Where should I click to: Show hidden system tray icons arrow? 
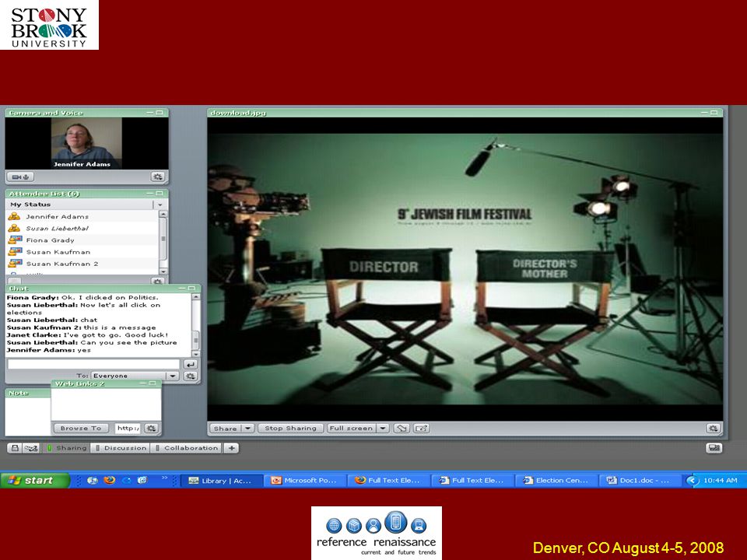pyautogui.click(x=692, y=481)
